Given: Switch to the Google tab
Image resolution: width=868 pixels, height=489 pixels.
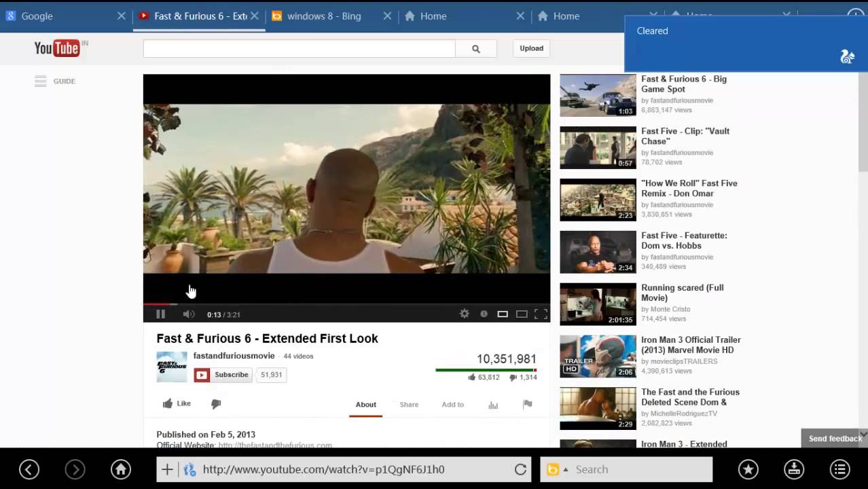Looking at the screenshot, I should point(37,16).
